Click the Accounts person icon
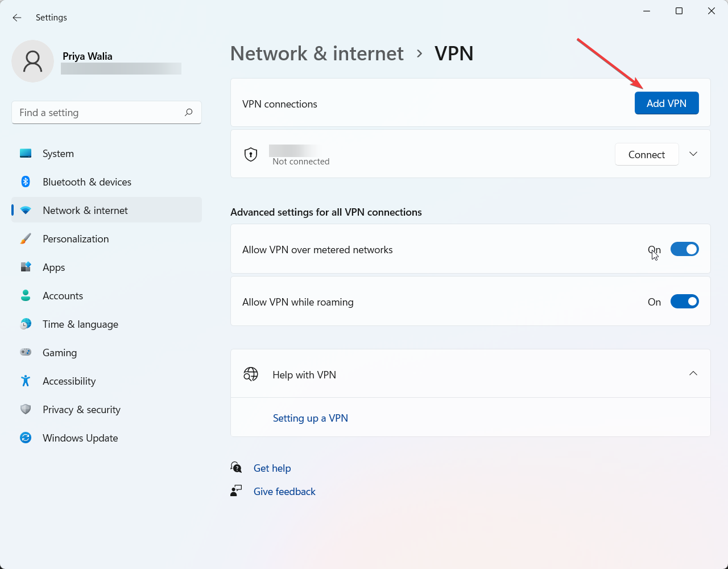This screenshot has height=569, width=728. pyautogui.click(x=26, y=295)
